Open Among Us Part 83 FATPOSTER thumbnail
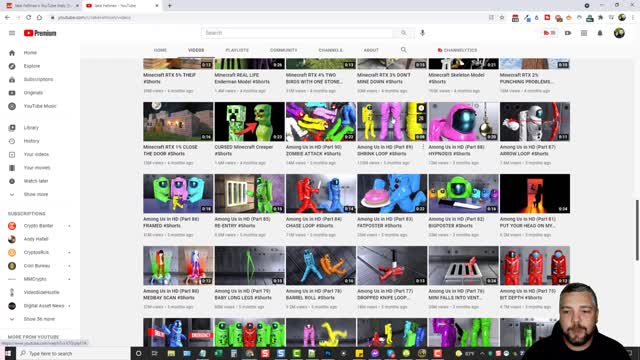Image resolution: width=640 pixels, height=360 pixels. [392, 193]
